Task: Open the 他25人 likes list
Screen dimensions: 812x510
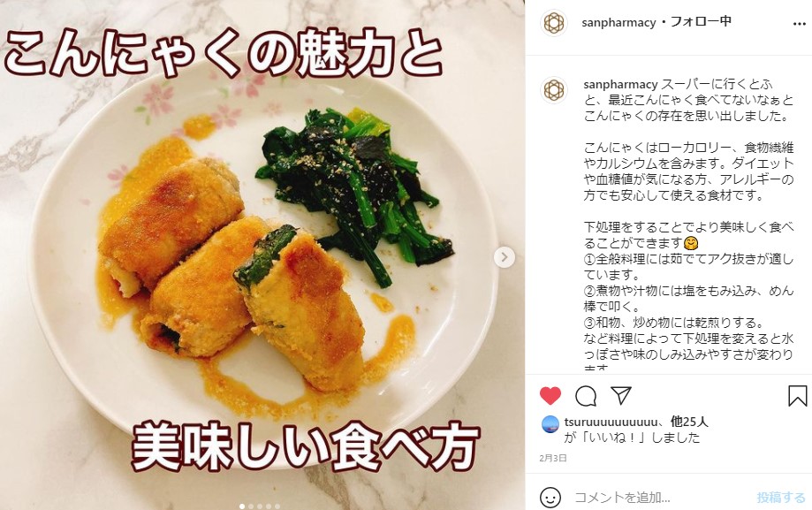Action: coord(689,422)
